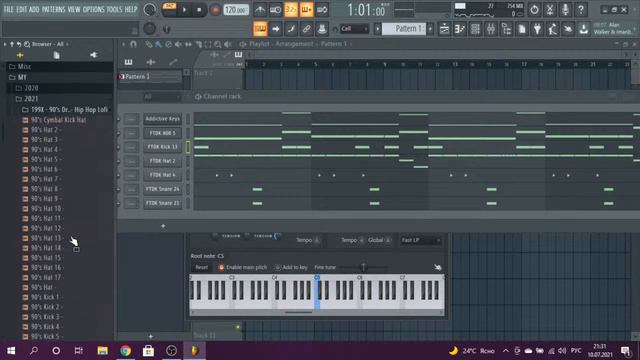
Task: Open the channel rack All filter dropdown
Action: click(x=161, y=97)
